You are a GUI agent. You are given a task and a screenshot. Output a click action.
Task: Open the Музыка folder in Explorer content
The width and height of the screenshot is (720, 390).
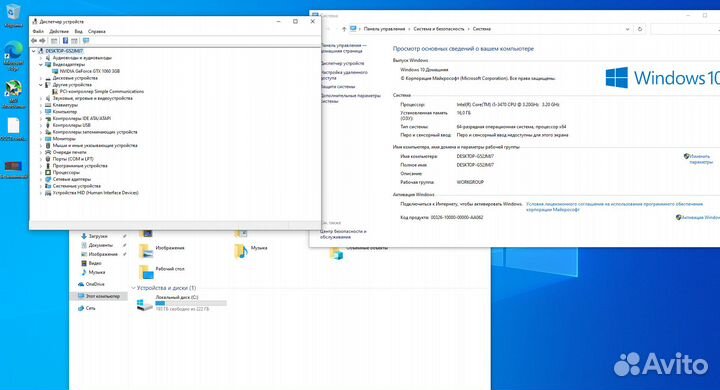251,250
